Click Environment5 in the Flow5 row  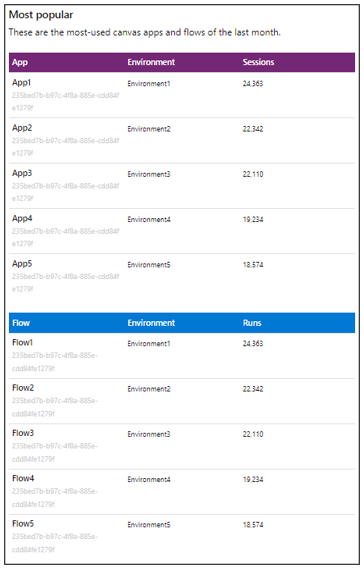149,525
